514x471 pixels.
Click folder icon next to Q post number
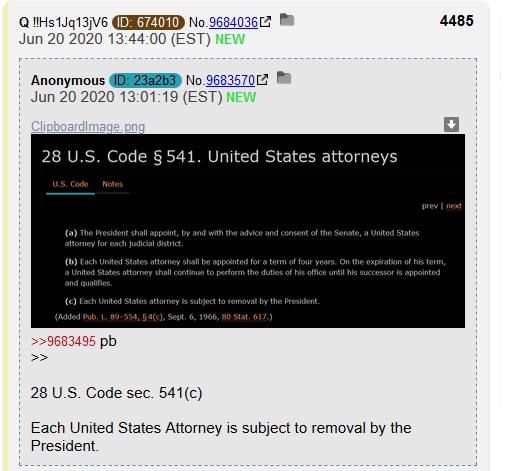287,20
